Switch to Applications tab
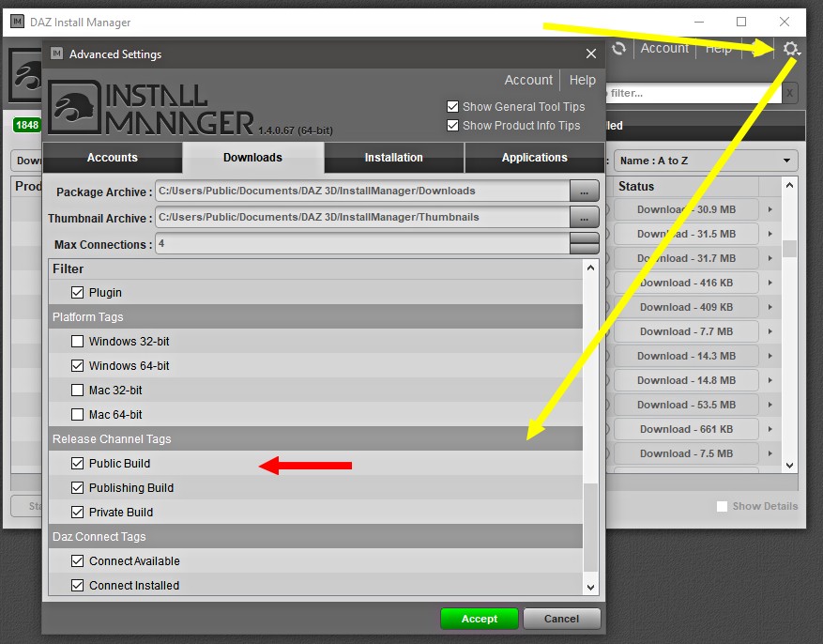This screenshot has height=644, width=823. pos(534,158)
